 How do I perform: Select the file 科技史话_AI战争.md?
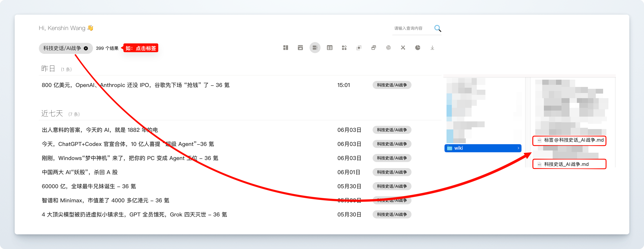tap(569, 164)
